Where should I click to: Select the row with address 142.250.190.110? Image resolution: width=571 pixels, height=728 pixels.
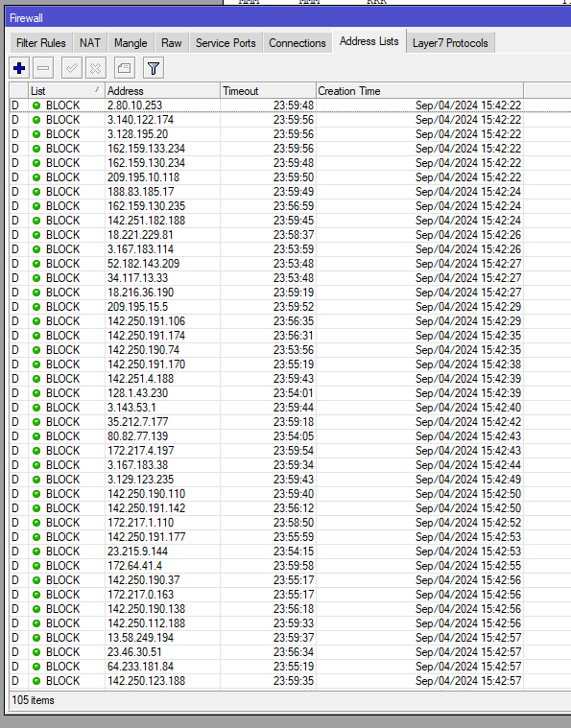(x=290, y=494)
